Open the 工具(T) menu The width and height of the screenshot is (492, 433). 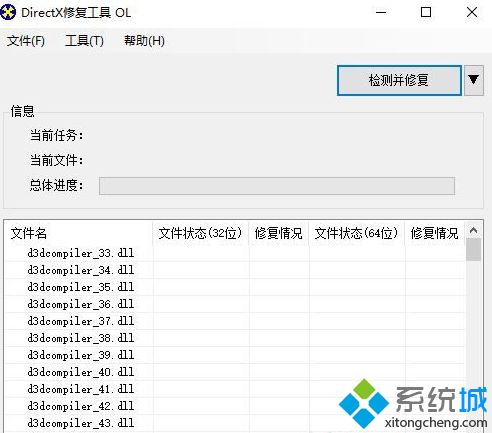tap(84, 41)
